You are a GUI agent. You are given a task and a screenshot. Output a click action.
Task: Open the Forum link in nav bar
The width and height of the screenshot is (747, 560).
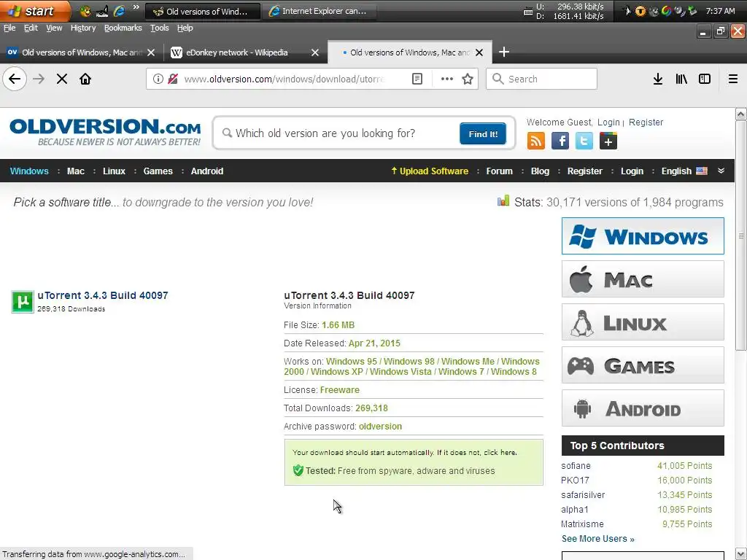499,171
